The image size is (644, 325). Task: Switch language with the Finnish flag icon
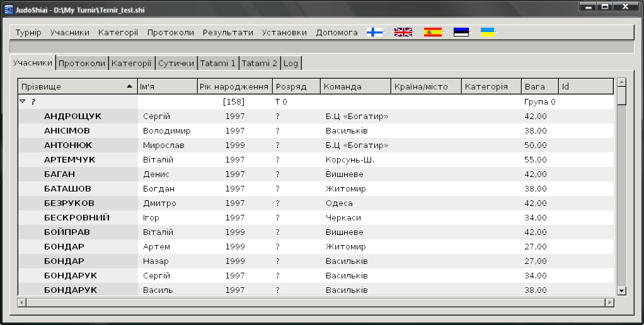[x=375, y=32]
